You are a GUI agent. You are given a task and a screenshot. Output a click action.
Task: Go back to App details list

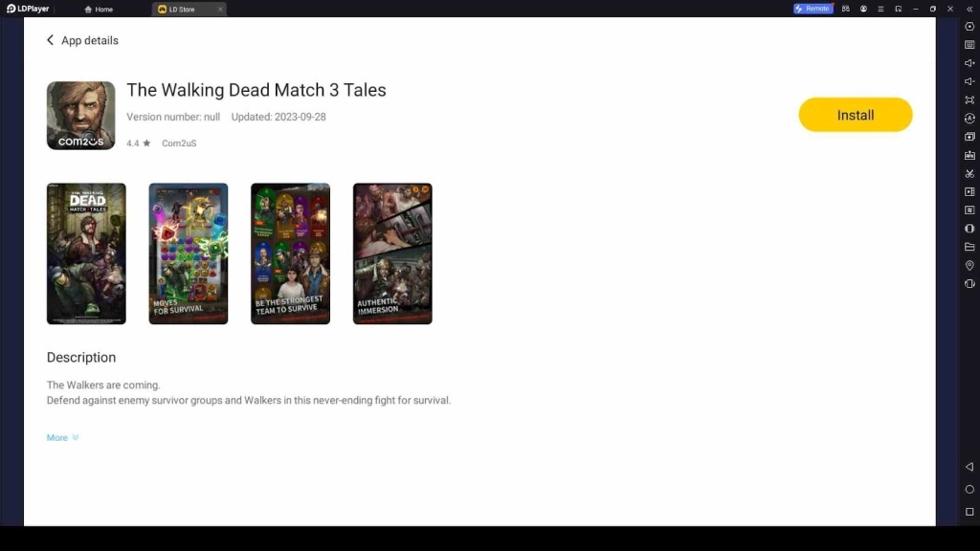pos(50,40)
